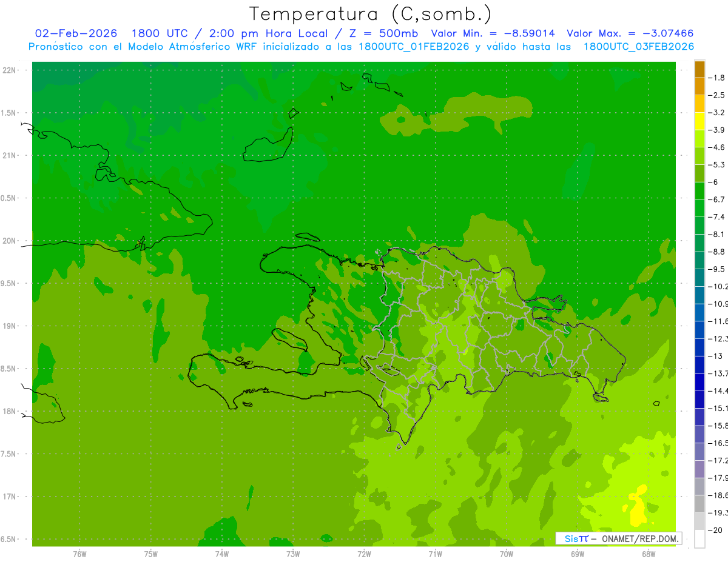Click the "17N" latitude label
This screenshot has width=728, height=562.
tap(9, 497)
